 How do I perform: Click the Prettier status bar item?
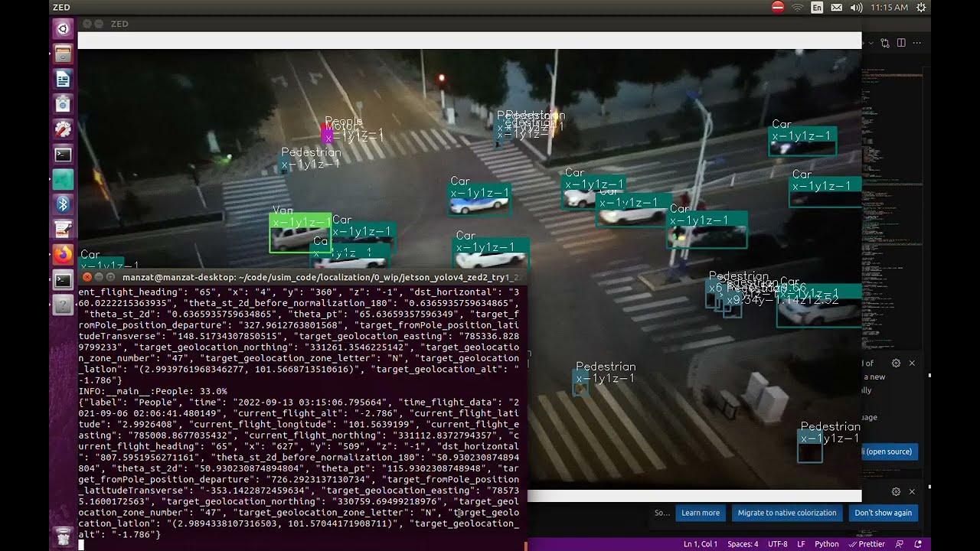868,544
